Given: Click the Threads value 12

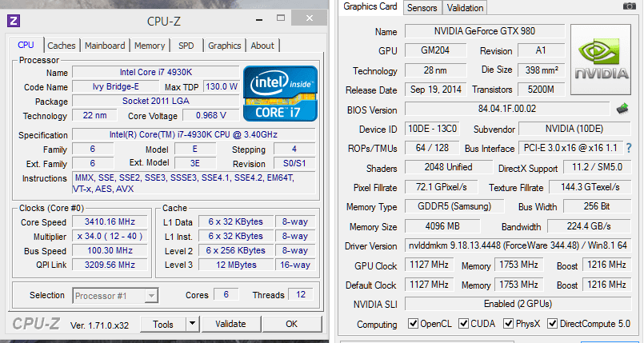Looking at the screenshot, I should pyautogui.click(x=301, y=294).
